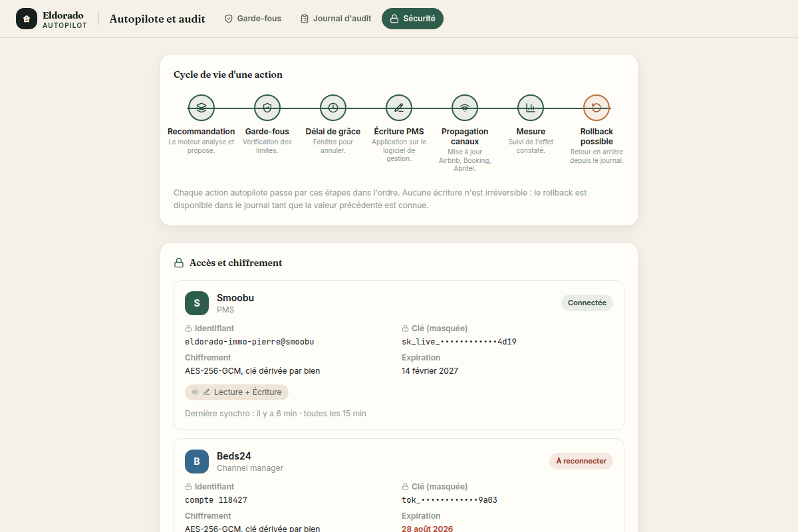Click the red expiration date 28 août 2026

click(427, 529)
